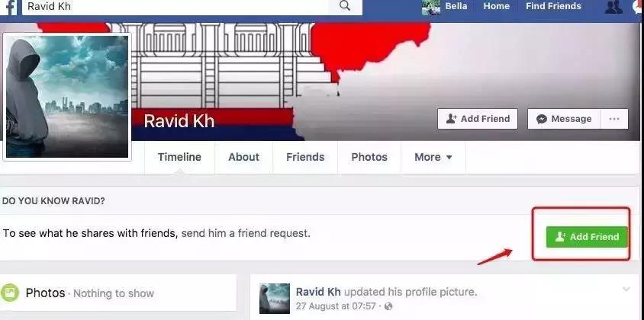The height and width of the screenshot is (320, 644).
Task: Open the friend requests icon in top bar
Action: (613, 7)
